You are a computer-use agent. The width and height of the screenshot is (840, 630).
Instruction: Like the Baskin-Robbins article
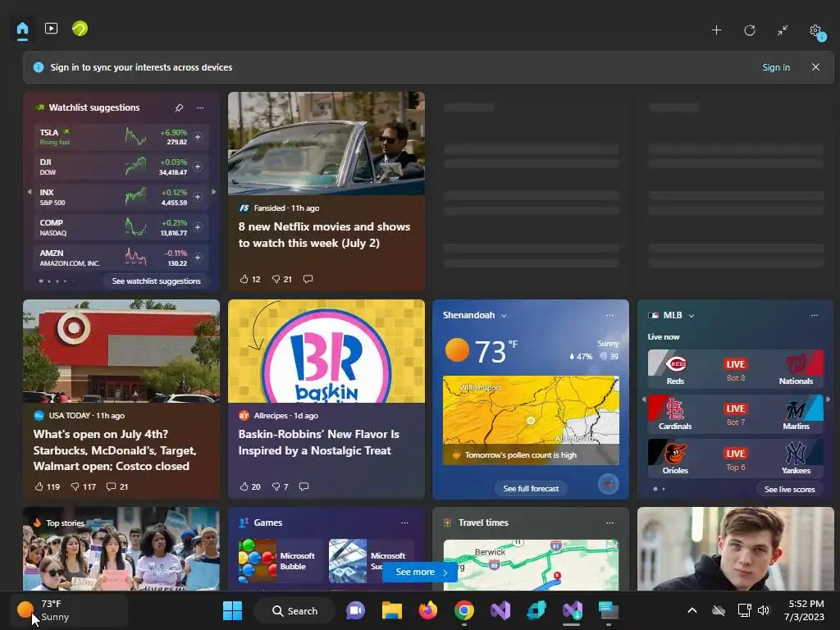pyautogui.click(x=249, y=486)
